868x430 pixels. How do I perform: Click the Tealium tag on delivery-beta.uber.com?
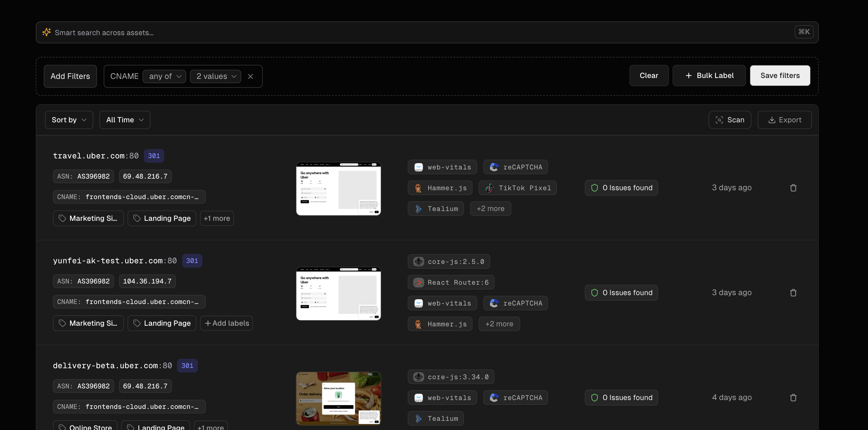(436, 418)
